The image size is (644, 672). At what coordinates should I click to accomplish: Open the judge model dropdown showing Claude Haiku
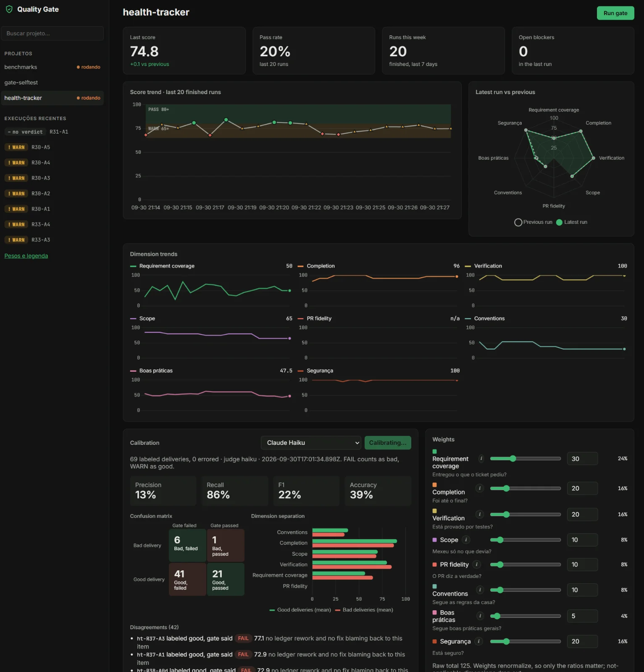311,443
